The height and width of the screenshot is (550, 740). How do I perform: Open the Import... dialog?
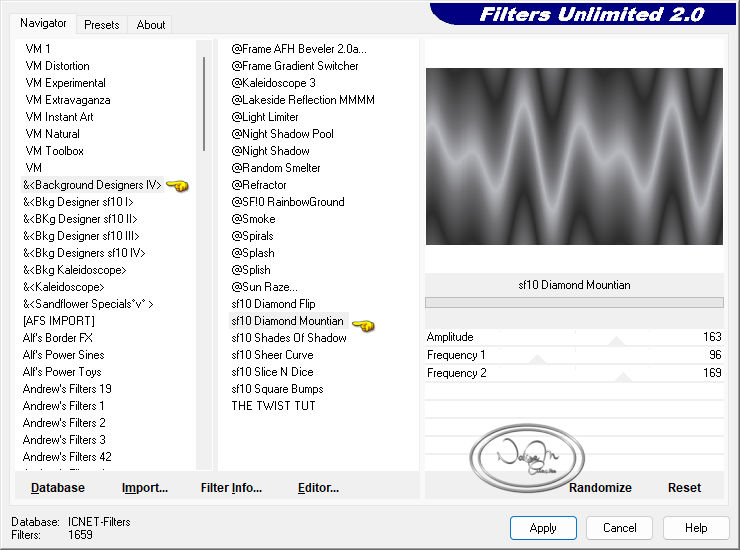[144, 488]
